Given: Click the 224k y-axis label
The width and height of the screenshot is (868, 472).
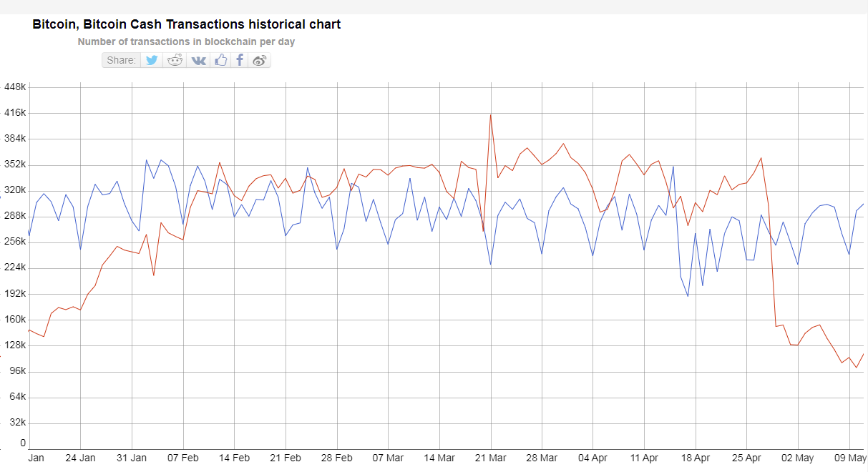Looking at the screenshot, I should point(15,267).
